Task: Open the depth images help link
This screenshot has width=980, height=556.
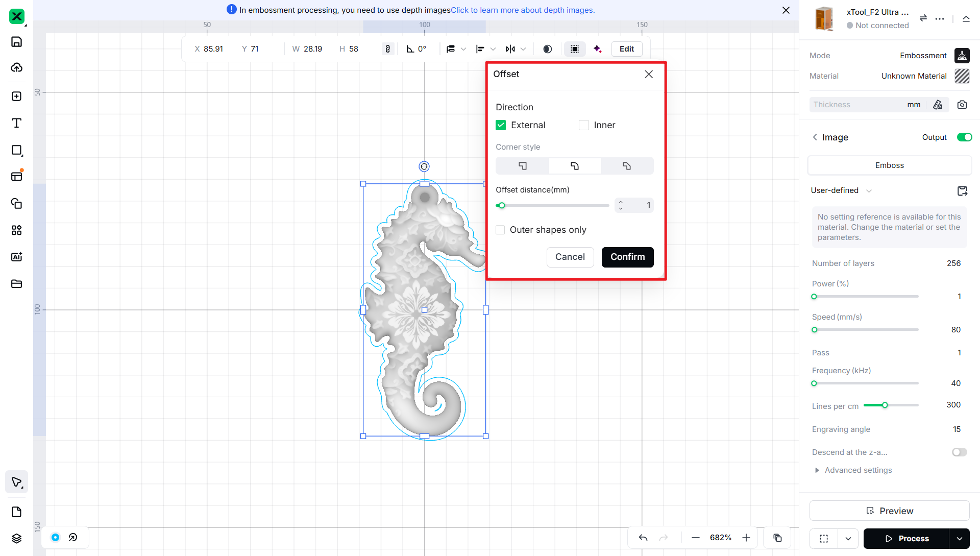Action: coord(523,10)
